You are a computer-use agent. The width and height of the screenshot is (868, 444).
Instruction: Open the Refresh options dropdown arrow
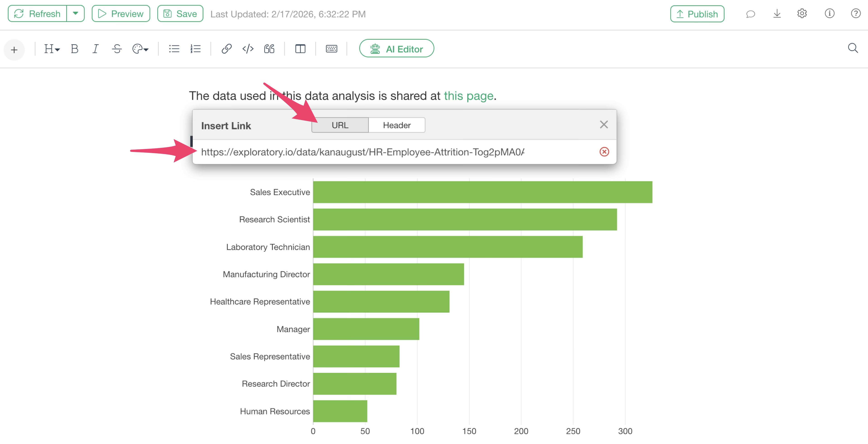(75, 14)
